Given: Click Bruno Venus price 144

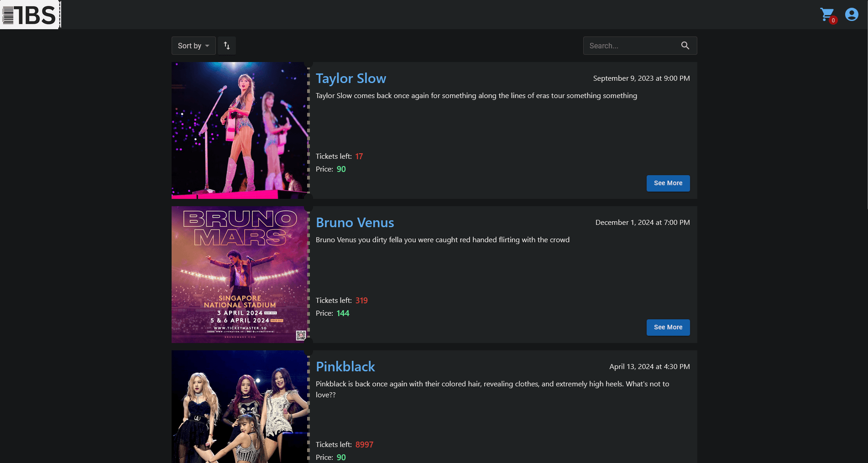Looking at the screenshot, I should tap(343, 313).
